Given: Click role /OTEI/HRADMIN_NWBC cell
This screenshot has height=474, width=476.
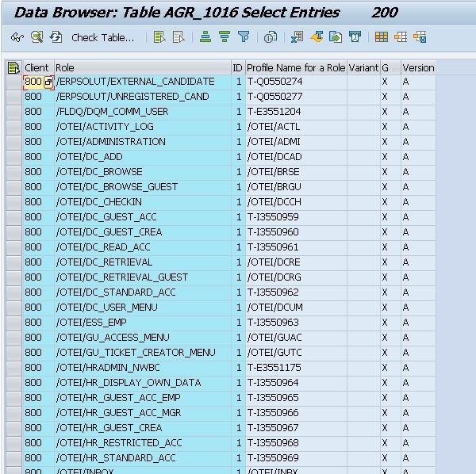Looking at the screenshot, I should tap(142, 368).
